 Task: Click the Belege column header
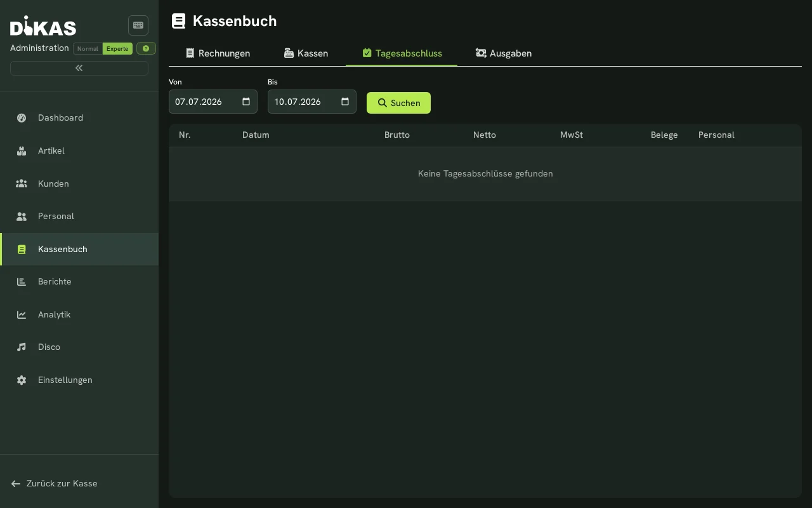point(664,135)
